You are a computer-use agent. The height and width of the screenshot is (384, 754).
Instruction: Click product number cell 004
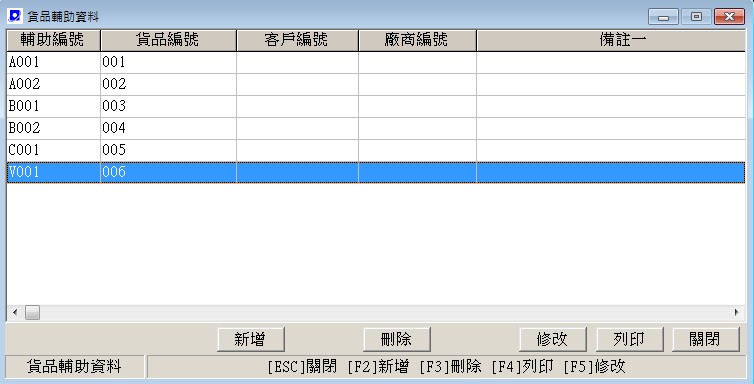point(168,129)
